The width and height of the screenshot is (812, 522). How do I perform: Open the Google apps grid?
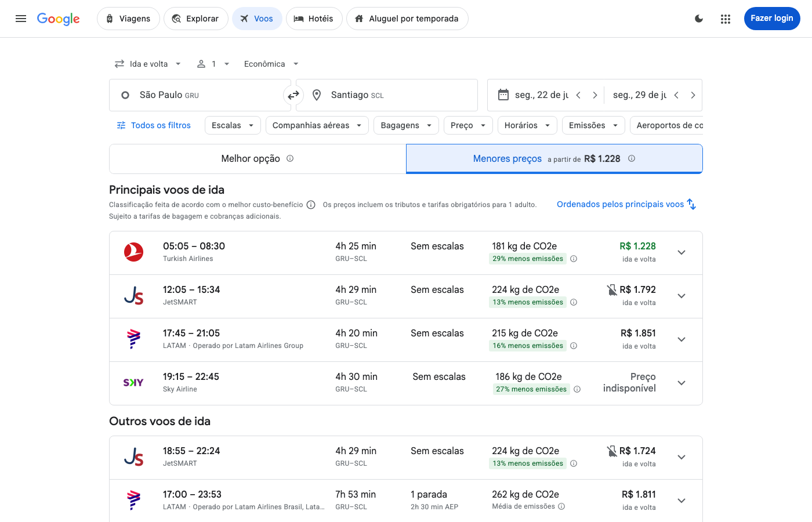[726, 19]
